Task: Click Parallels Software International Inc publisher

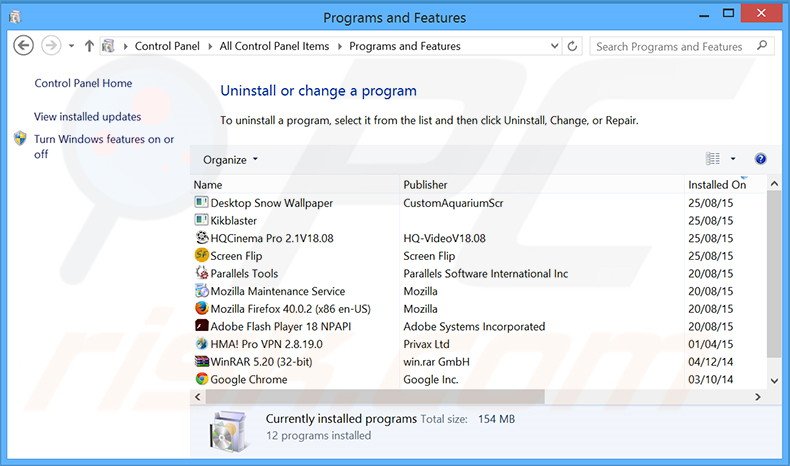Action: tap(485, 274)
